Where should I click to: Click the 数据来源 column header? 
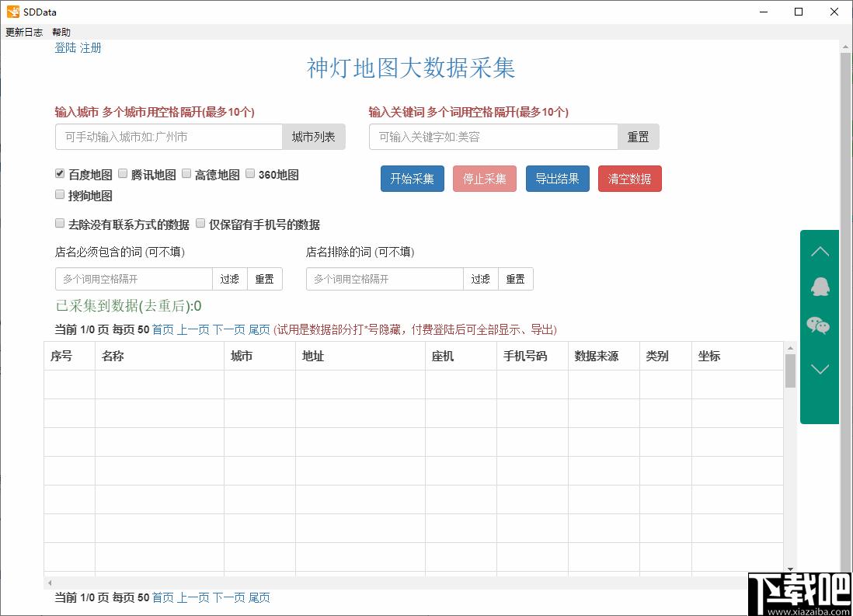pyautogui.click(x=604, y=356)
